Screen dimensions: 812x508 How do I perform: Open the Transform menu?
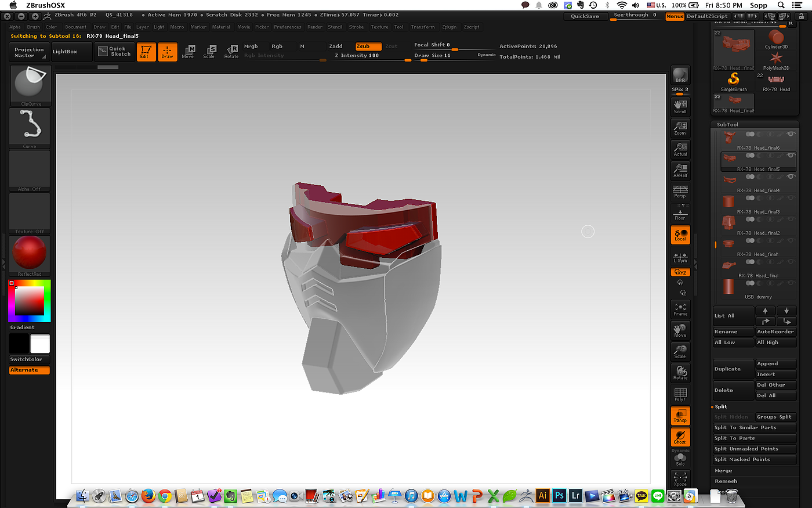coord(423,27)
